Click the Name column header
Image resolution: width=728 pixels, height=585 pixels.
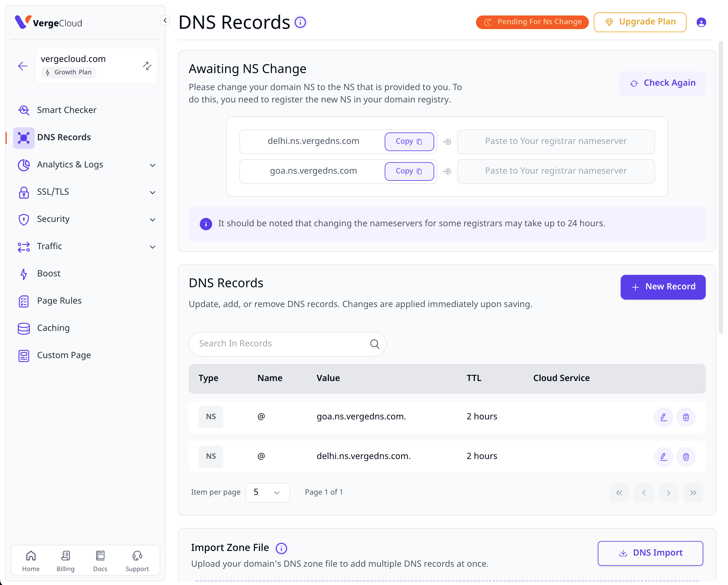pyautogui.click(x=270, y=378)
